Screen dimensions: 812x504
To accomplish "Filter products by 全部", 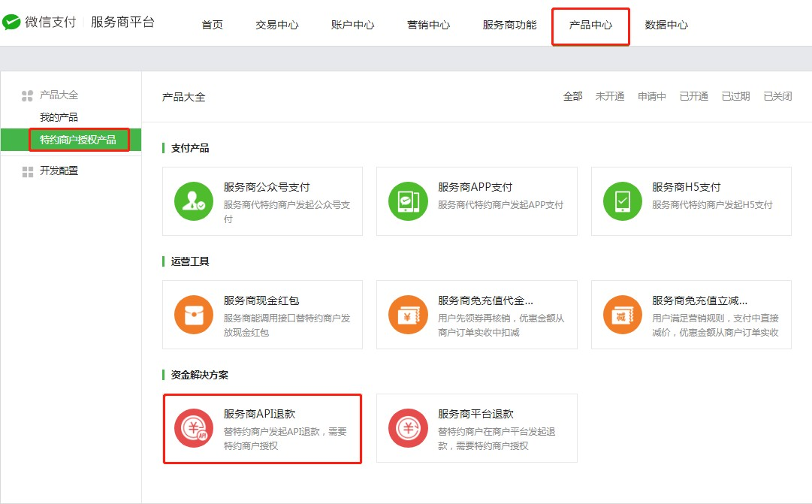I will [x=572, y=96].
